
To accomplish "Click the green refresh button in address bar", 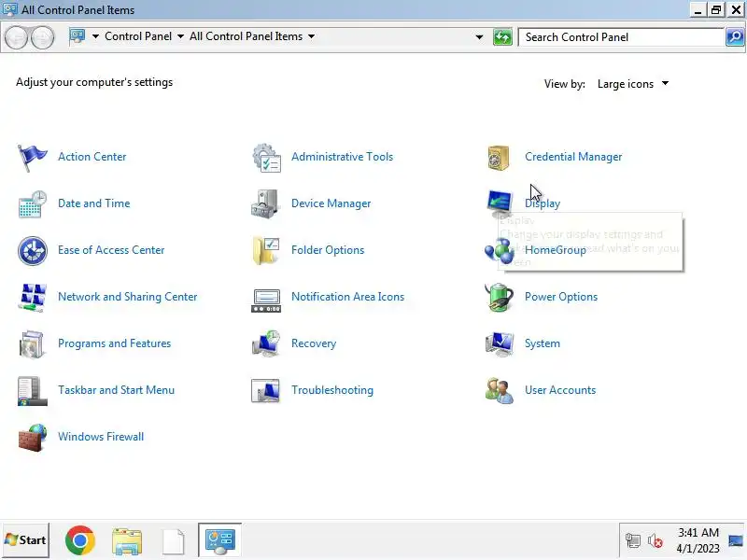I will point(502,36).
